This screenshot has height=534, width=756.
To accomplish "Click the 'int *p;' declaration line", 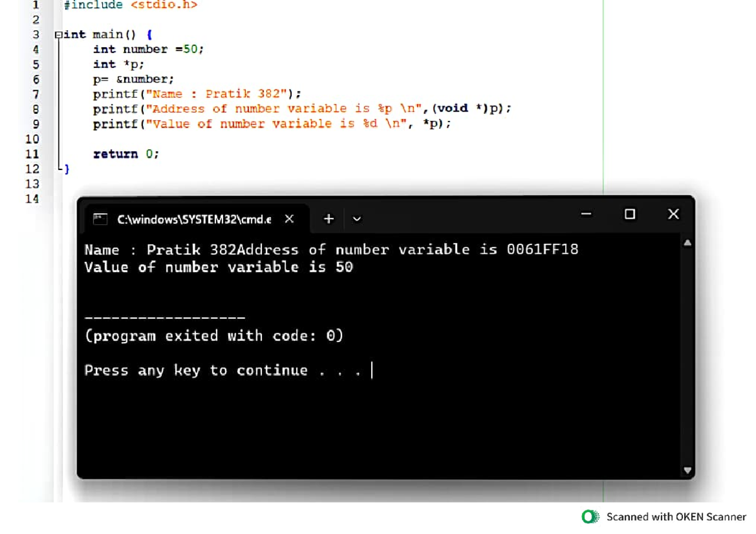I will (x=119, y=64).
